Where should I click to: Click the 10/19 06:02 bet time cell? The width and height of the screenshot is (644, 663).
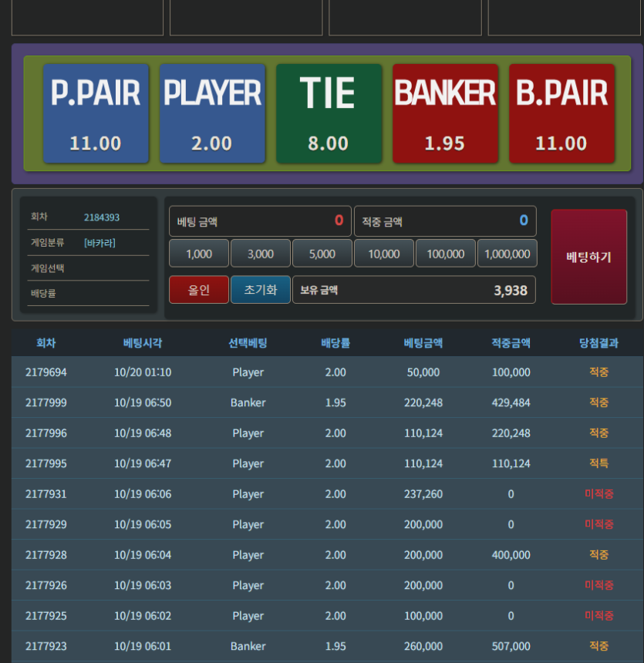143,616
